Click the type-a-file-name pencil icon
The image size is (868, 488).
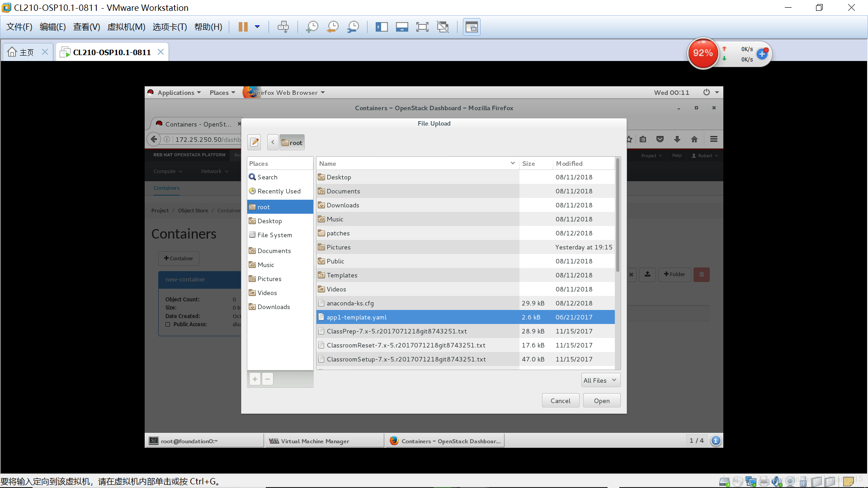pyautogui.click(x=255, y=142)
